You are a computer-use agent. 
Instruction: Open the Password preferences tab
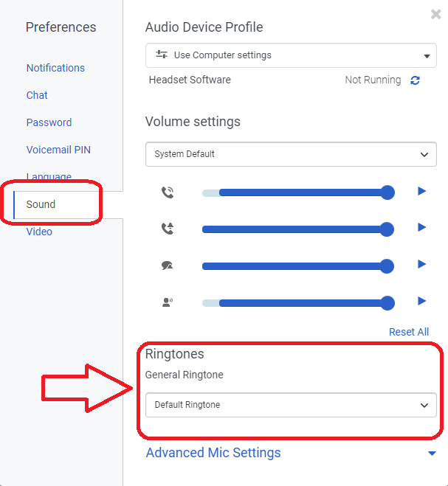(49, 122)
